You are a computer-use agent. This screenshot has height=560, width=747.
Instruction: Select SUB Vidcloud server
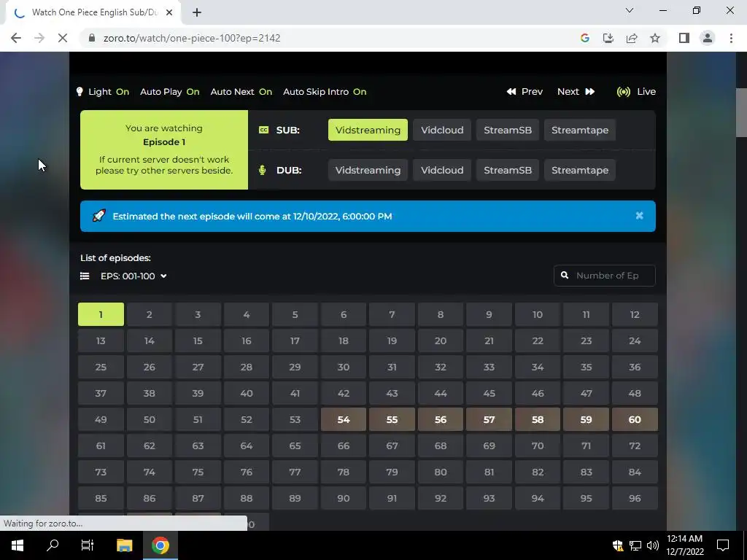(x=442, y=130)
